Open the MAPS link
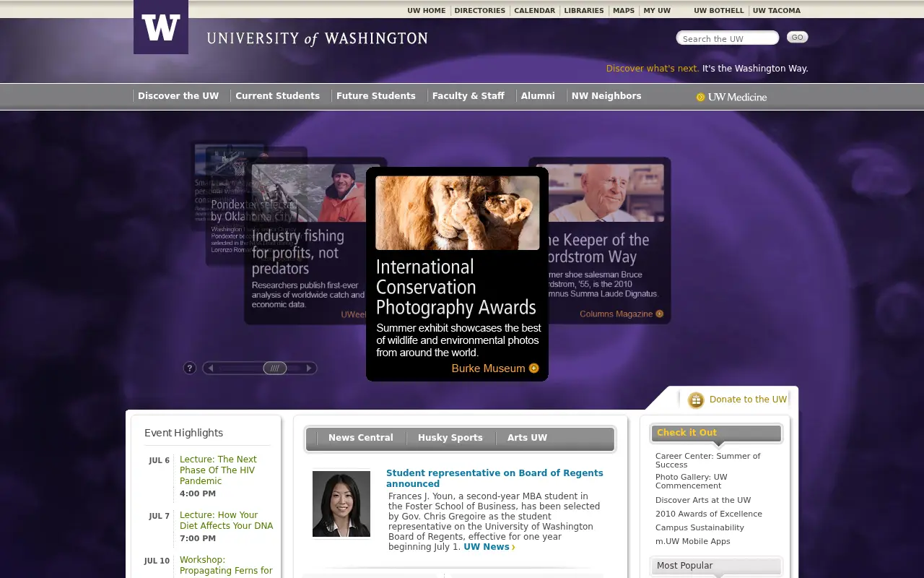The width and height of the screenshot is (924, 578). (624, 11)
